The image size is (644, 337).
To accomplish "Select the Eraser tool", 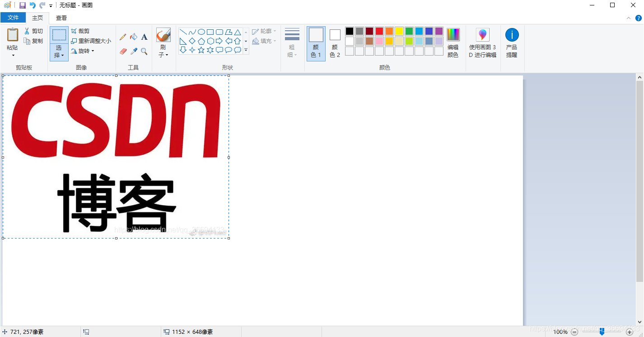I will [x=123, y=51].
